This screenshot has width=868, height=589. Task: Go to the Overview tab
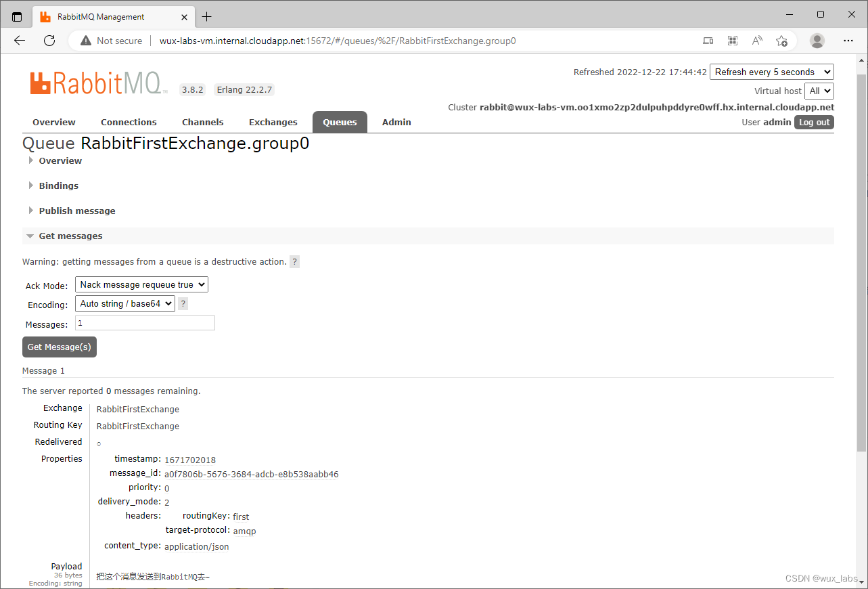pyautogui.click(x=54, y=122)
